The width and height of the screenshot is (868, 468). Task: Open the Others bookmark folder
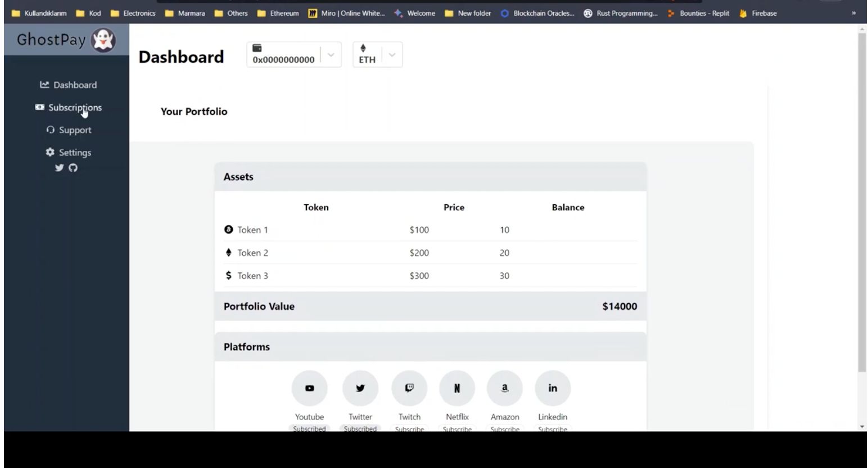click(231, 13)
